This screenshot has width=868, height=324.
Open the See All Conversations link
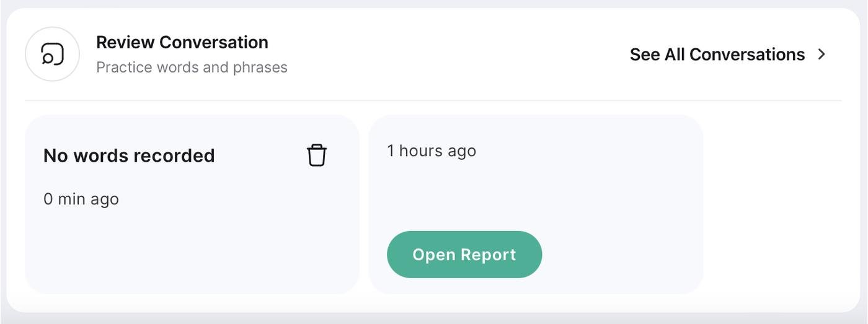coord(717,55)
